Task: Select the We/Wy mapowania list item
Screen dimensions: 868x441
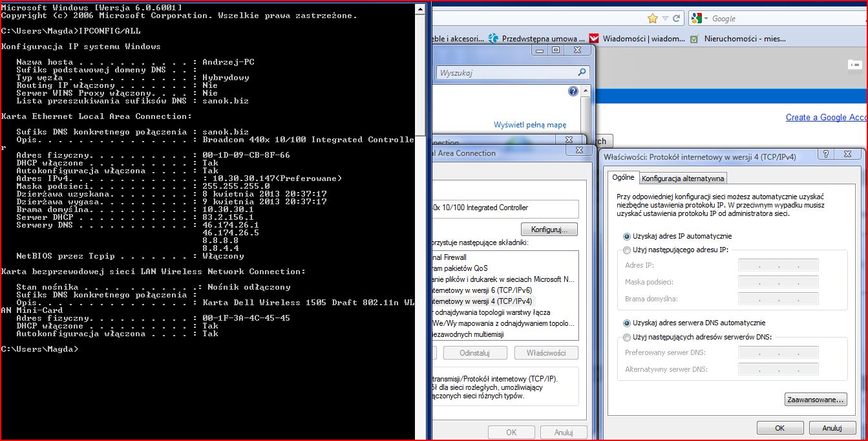Action: pos(503,323)
